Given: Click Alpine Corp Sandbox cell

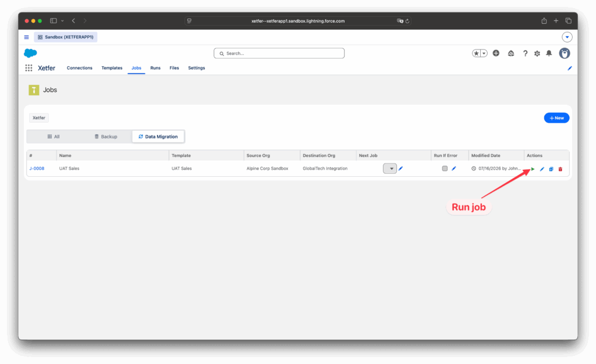Looking at the screenshot, I should (267, 169).
